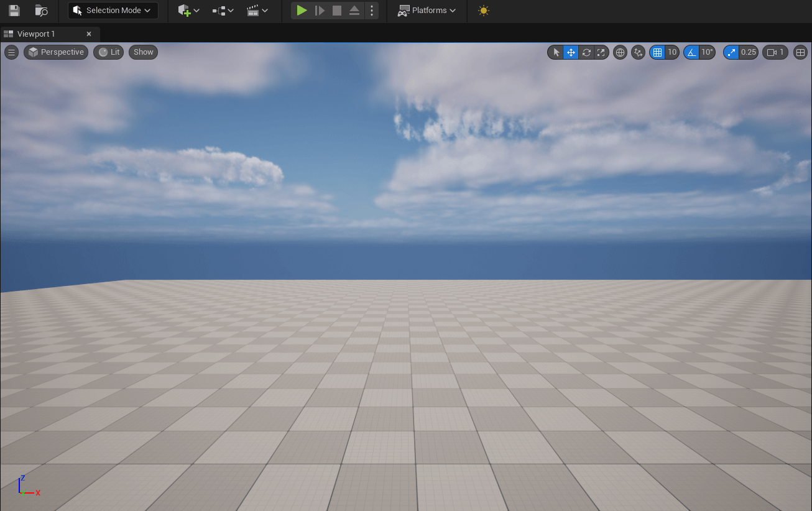Switch to the rotate gizmo tool

pos(586,52)
